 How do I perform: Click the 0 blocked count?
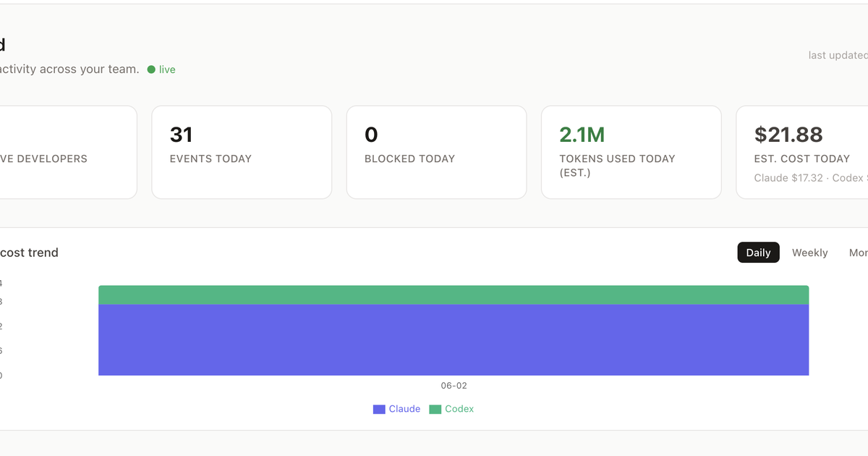tap(371, 135)
